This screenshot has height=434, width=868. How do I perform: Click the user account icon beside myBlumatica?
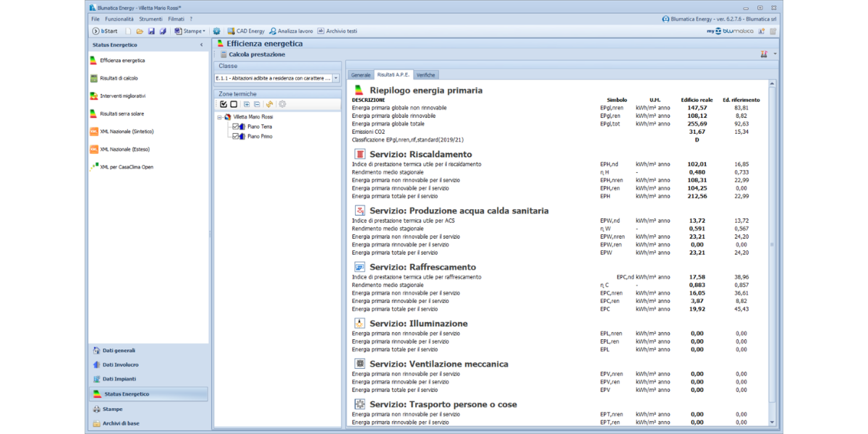click(x=762, y=31)
